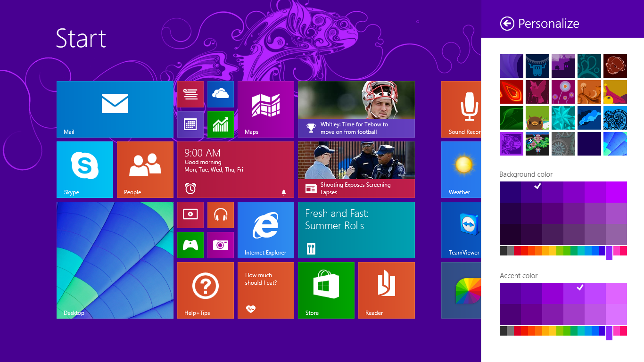Open the Music app with headphones icon

click(x=220, y=214)
